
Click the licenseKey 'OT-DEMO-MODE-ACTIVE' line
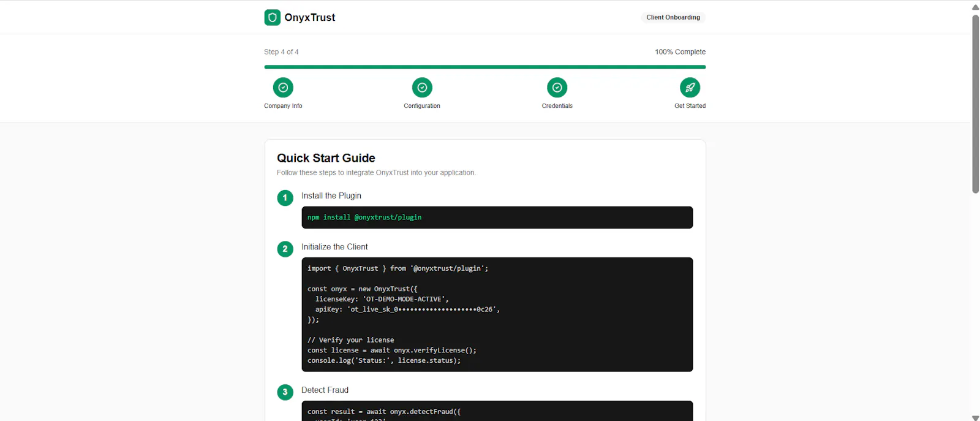point(382,299)
